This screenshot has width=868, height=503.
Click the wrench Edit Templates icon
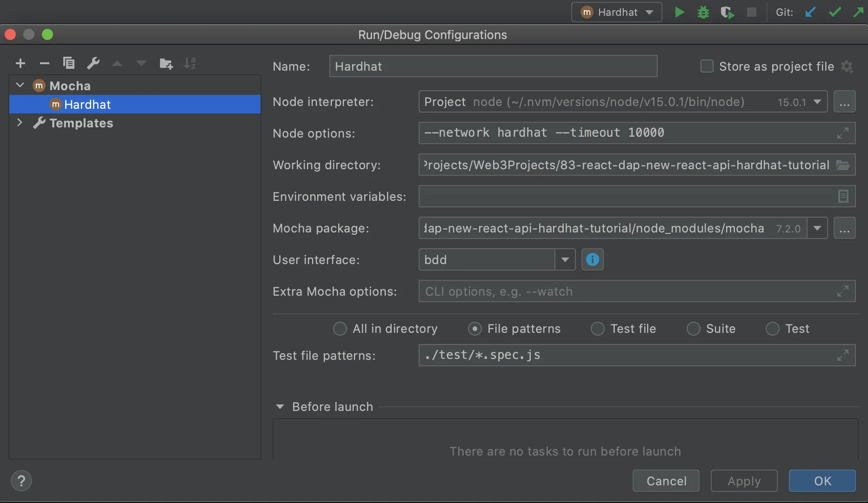click(x=93, y=63)
